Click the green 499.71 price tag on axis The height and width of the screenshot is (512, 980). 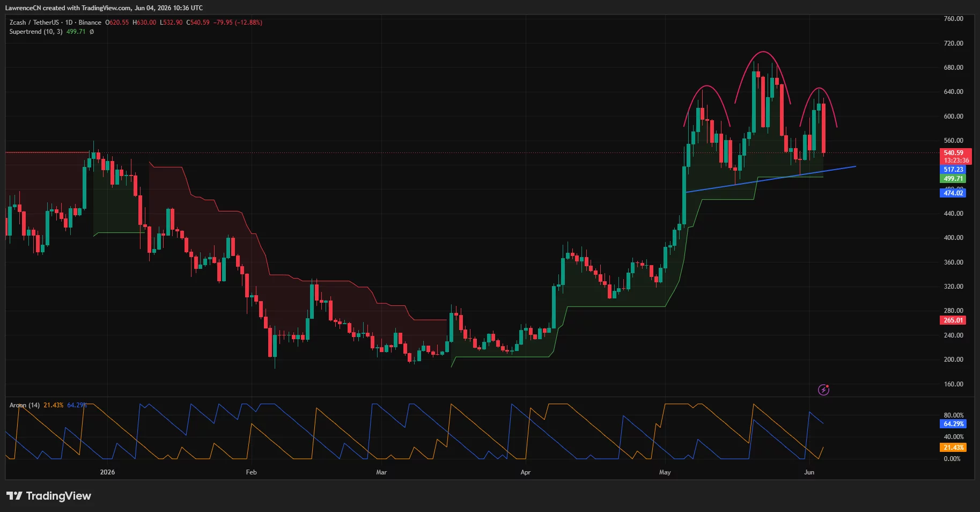(x=953, y=179)
